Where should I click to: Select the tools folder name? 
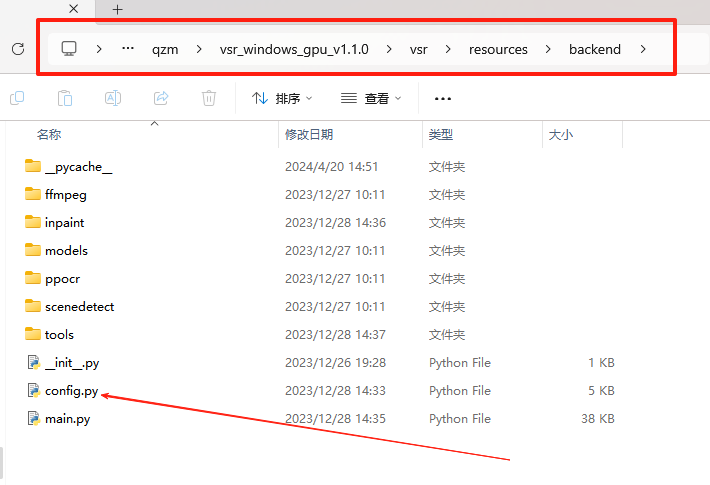coord(59,335)
